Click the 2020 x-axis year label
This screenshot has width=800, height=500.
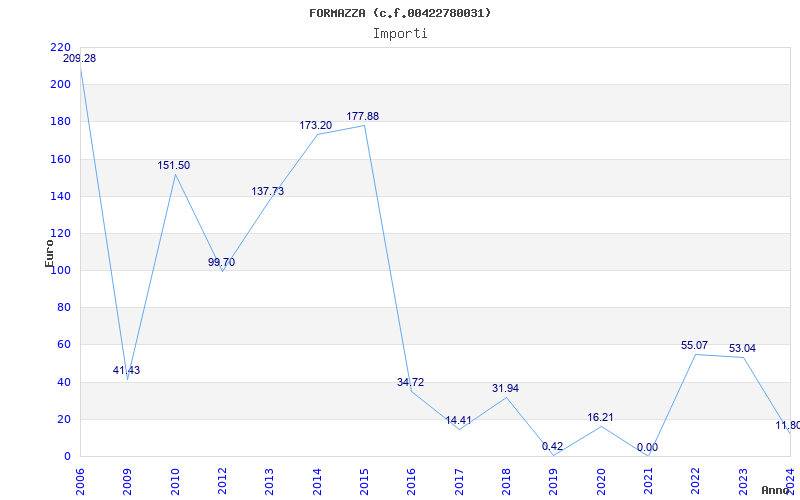tap(601, 481)
